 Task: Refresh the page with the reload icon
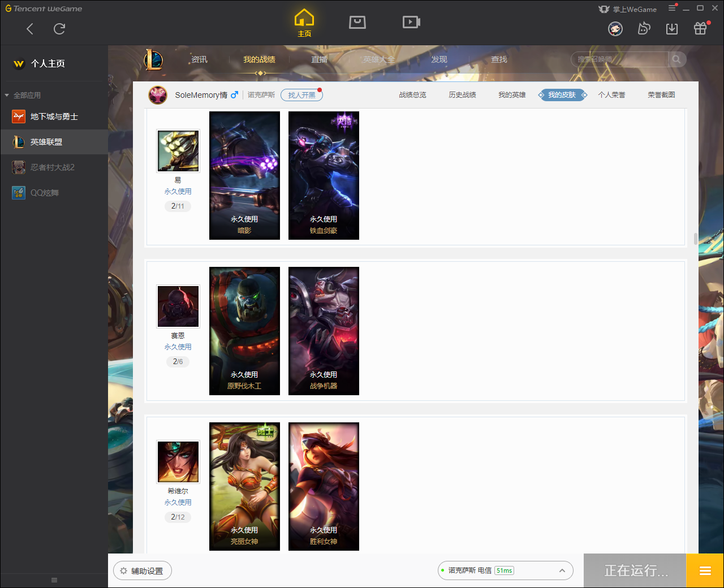pos(59,29)
